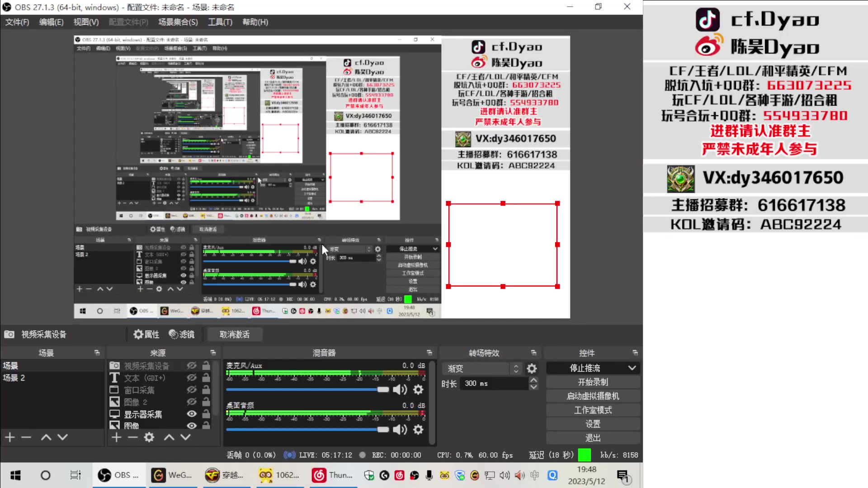The width and height of the screenshot is (868, 488).
Task: Move source up in sources list
Action: point(169,437)
